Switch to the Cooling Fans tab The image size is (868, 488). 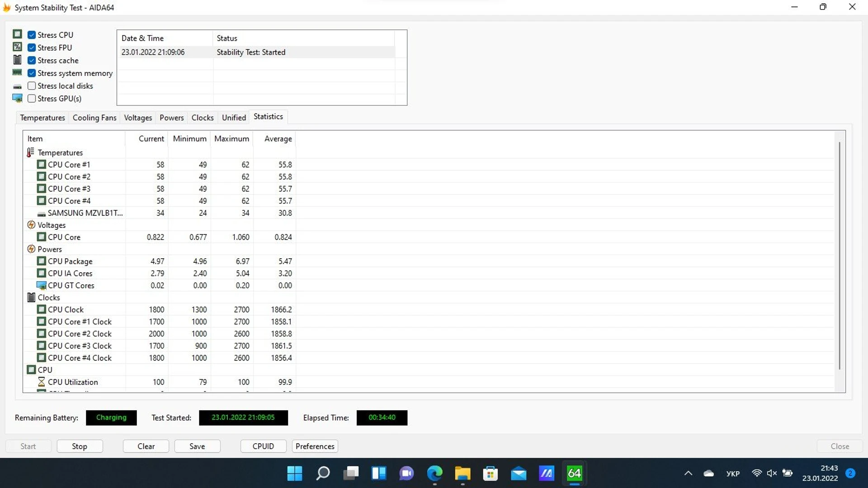pos(94,118)
